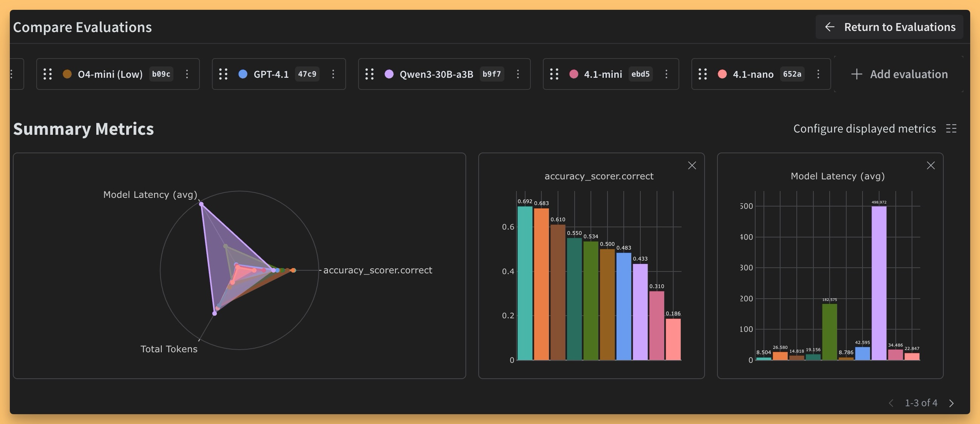Close the accuracy_scorer.correct chart panel
The height and width of the screenshot is (424, 980).
[692, 165]
